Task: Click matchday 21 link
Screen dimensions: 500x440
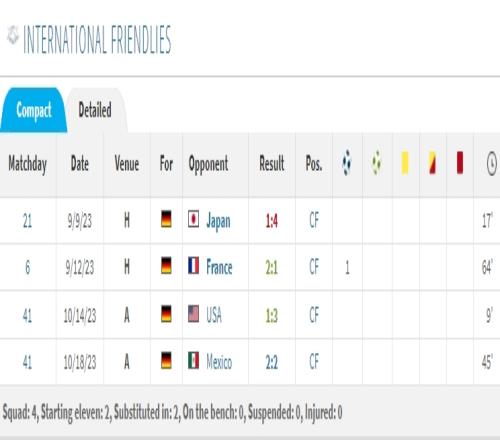Action: (x=27, y=221)
